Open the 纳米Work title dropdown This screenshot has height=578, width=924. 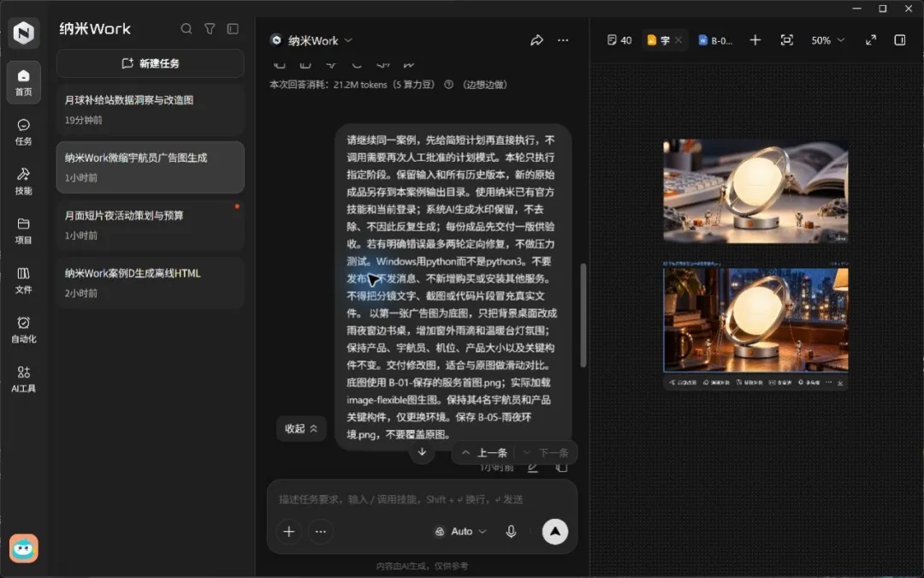click(x=311, y=40)
